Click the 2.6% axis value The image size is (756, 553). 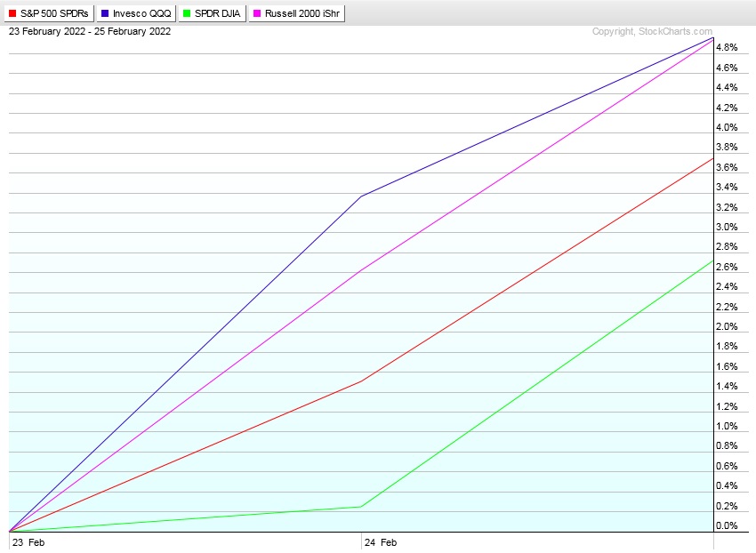727,267
